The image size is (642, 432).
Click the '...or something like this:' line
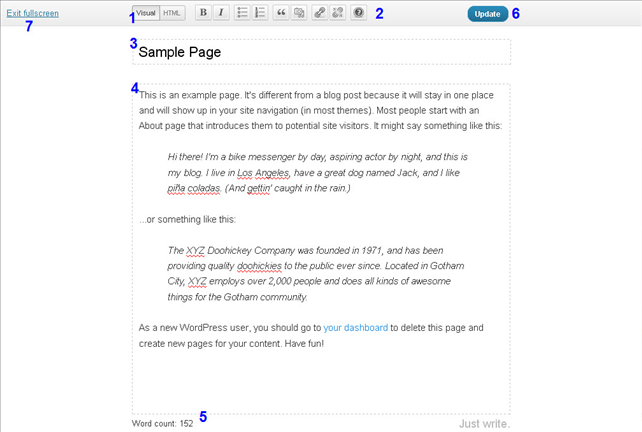pos(188,219)
